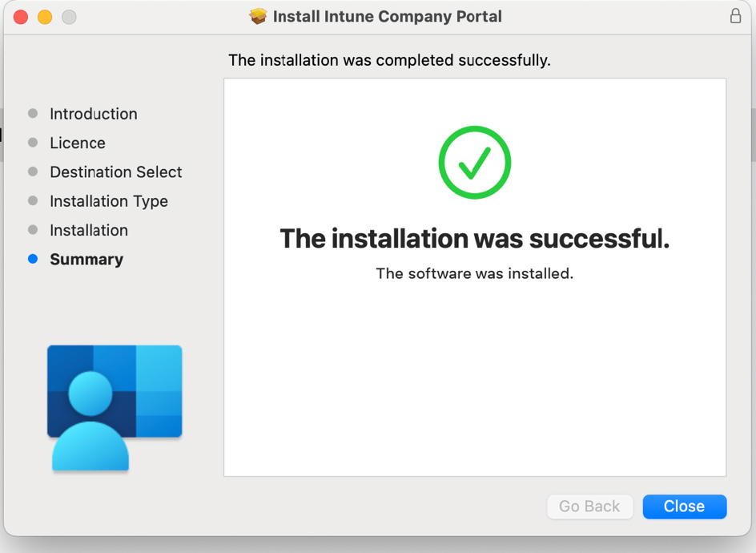Click the package box icon beside the title
This screenshot has width=756, height=553.
[x=258, y=16]
